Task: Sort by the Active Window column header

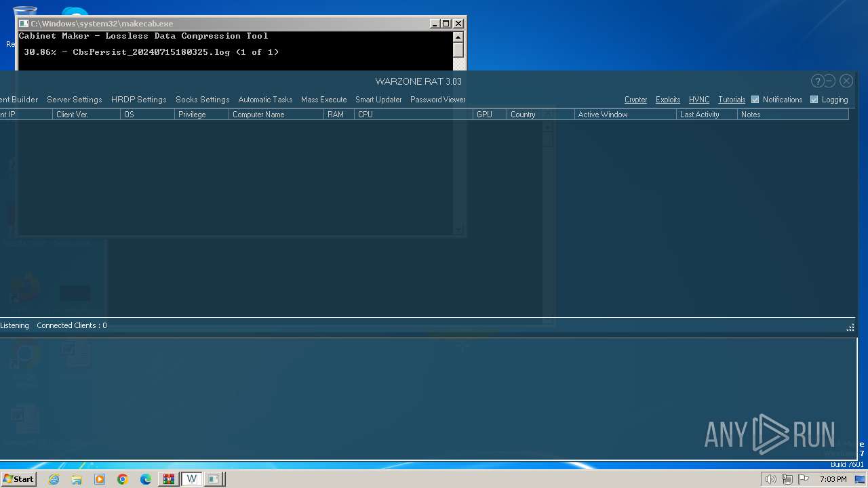Action: pos(625,115)
